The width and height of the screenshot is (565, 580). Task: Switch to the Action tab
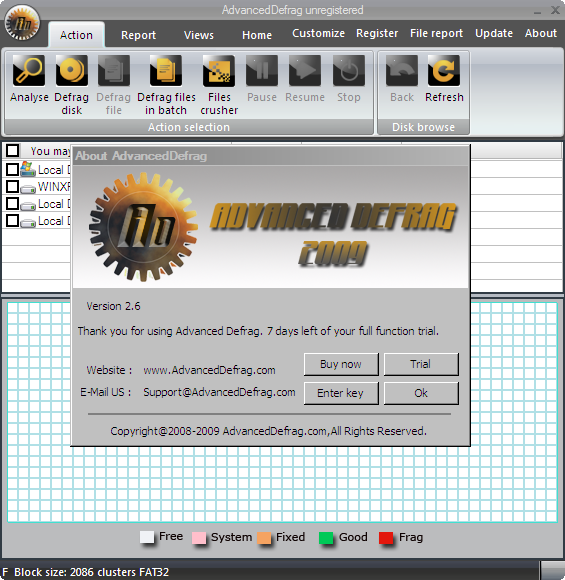[x=76, y=35]
